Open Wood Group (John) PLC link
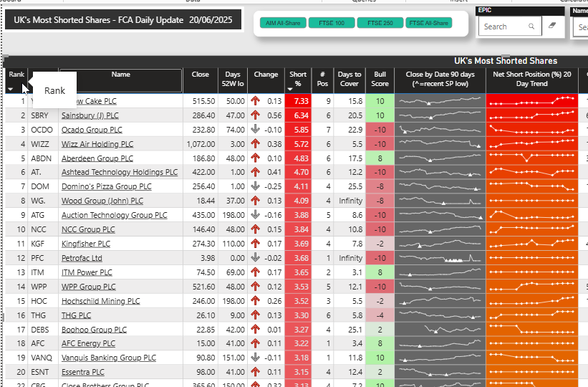Viewport: 588px width, 387px height. (x=102, y=201)
